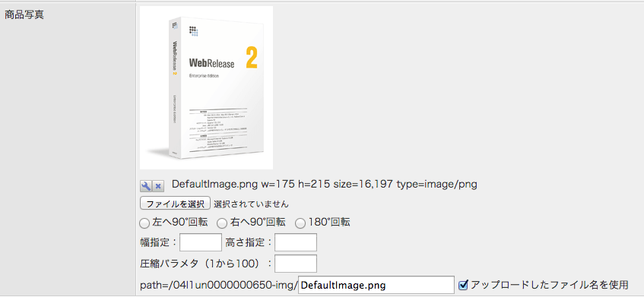Uncheck アップロードしたファイル名を使用 checkbox
The width and height of the screenshot is (644, 297).
tap(463, 284)
